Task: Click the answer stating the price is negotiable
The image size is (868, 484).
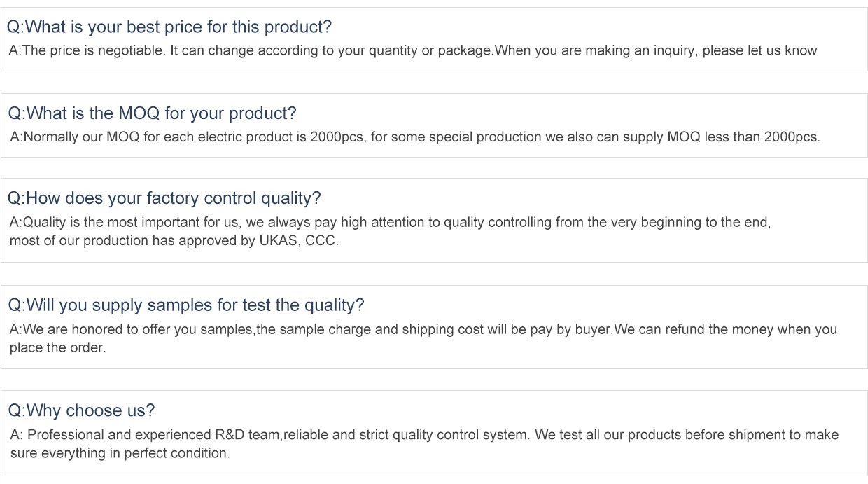Action: click(412, 50)
